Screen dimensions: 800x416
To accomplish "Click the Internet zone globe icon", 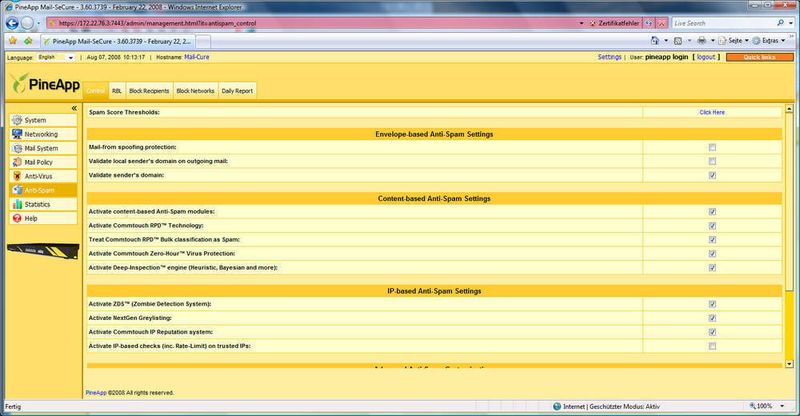I will 557,406.
